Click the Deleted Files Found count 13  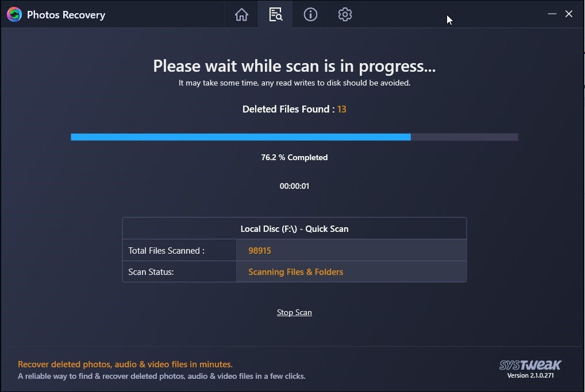pos(342,109)
